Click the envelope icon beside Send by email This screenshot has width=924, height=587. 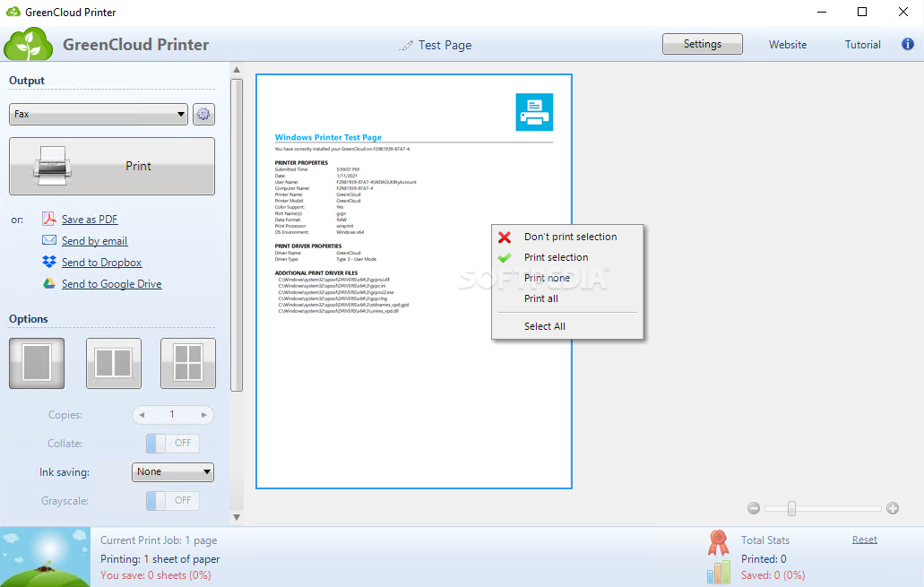[x=49, y=240]
